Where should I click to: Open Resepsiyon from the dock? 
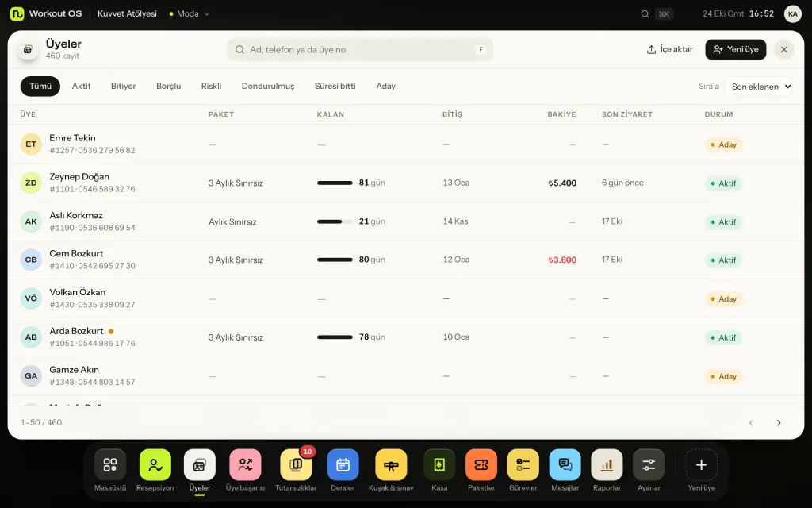point(155,465)
